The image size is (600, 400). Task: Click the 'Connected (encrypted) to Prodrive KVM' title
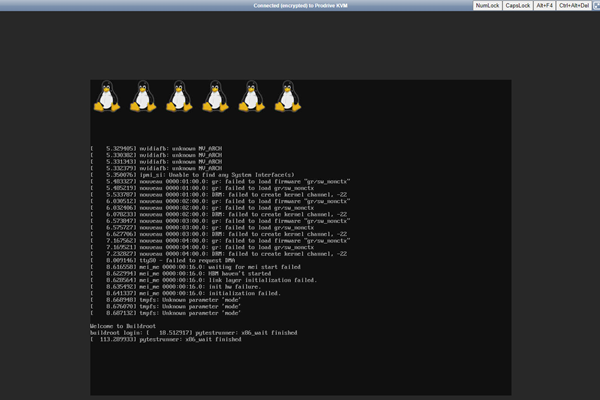click(x=300, y=5)
